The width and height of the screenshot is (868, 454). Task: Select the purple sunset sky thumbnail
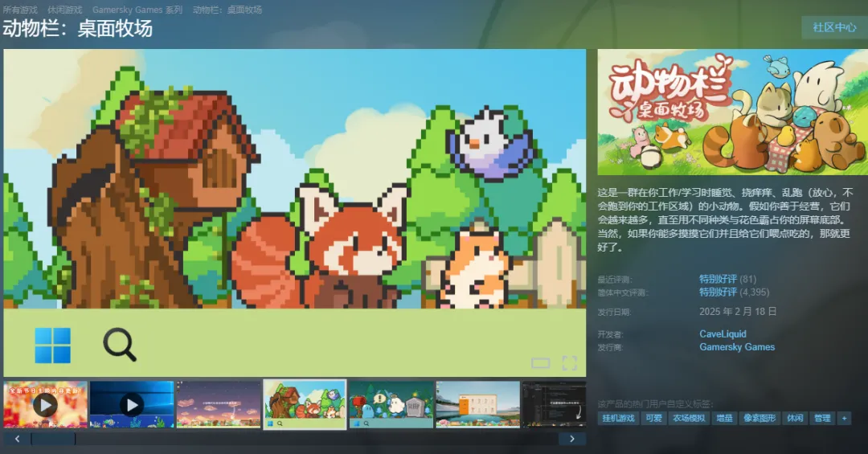pyautogui.click(x=219, y=405)
